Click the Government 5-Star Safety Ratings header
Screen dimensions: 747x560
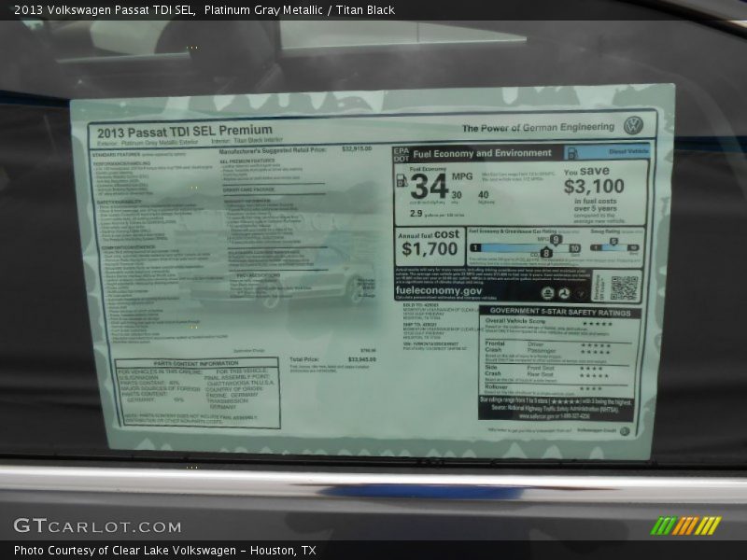coord(560,312)
